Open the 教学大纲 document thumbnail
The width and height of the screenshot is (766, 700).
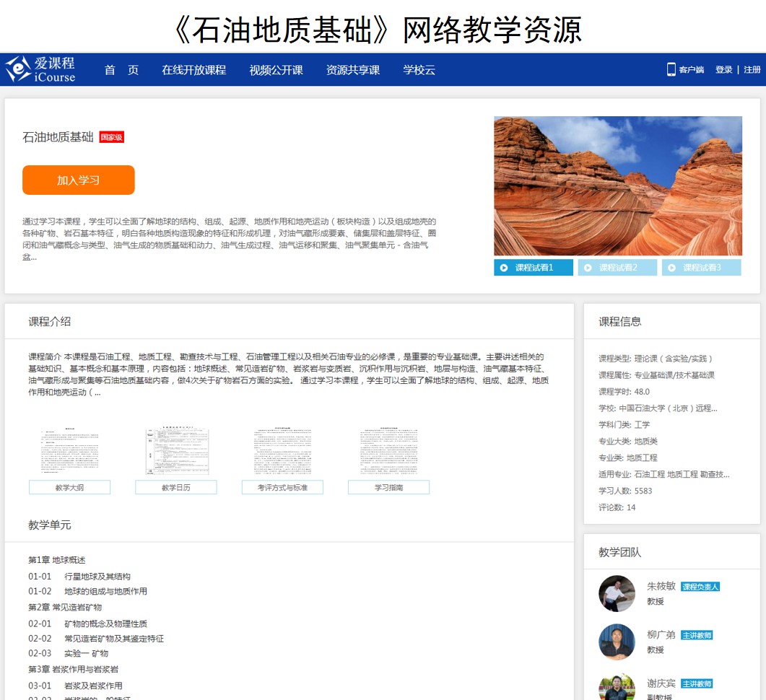[69, 452]
